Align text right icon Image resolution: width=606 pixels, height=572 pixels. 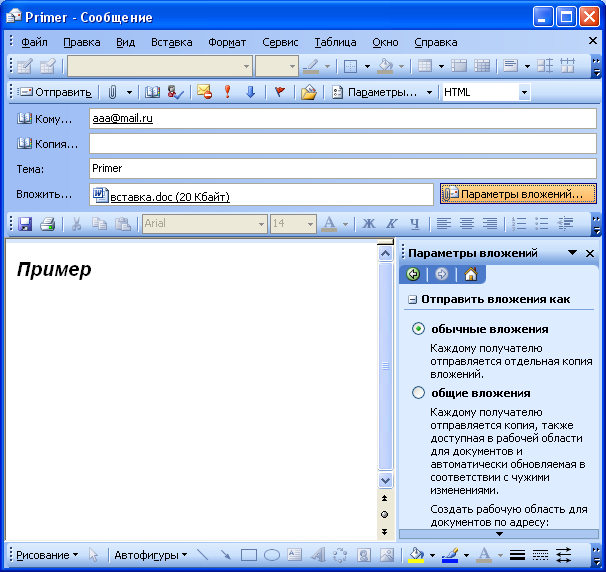[490, 224]
